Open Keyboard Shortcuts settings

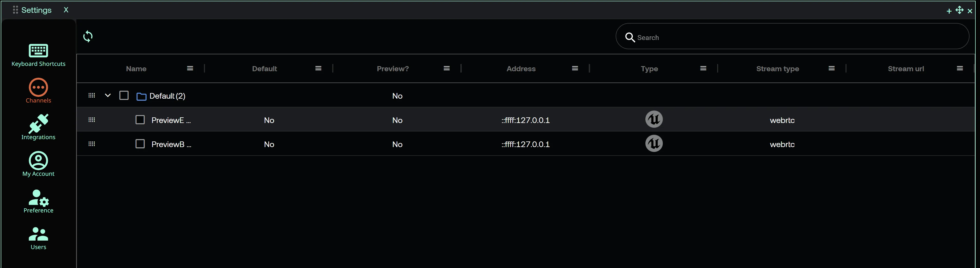[x=38, y=51]
